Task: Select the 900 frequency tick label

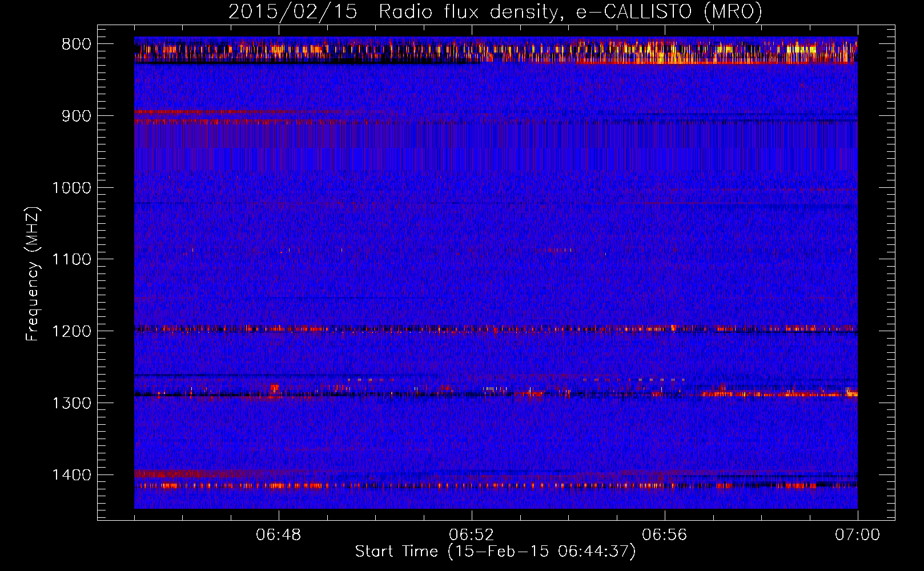Action: click(77, 116)
